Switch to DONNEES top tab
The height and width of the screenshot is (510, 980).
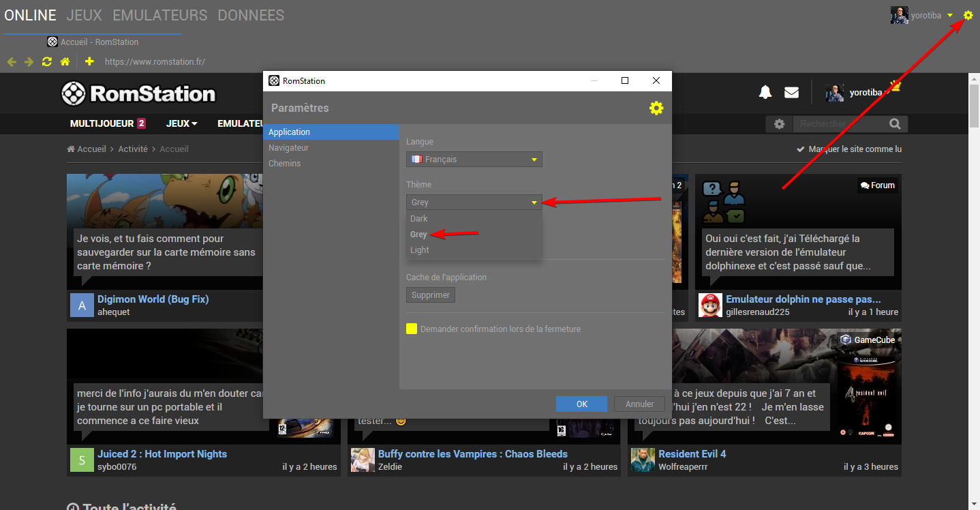point(251,15)
